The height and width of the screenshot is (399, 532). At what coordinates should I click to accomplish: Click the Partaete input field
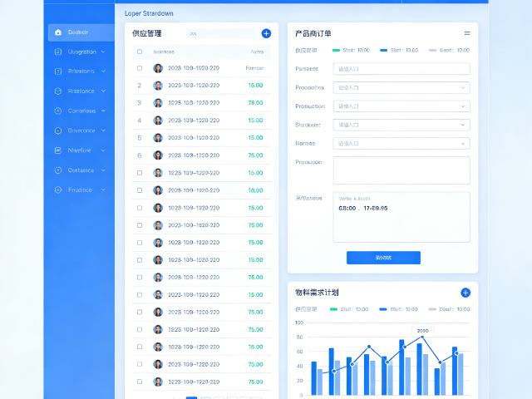[x=401, y=69]
